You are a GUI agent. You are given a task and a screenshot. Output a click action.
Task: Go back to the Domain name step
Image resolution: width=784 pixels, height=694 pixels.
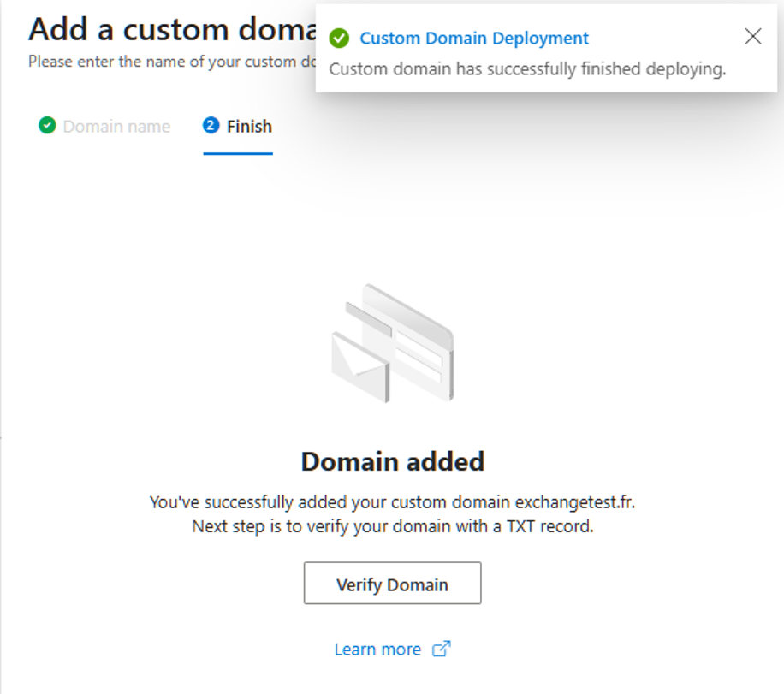tap(104, 126)
